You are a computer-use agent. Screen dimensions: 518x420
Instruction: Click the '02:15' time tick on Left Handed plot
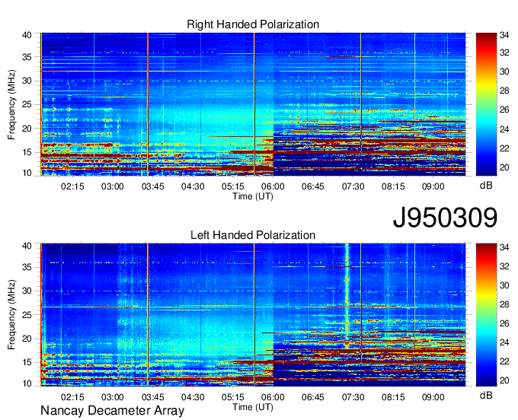click(x=72, y=397)
